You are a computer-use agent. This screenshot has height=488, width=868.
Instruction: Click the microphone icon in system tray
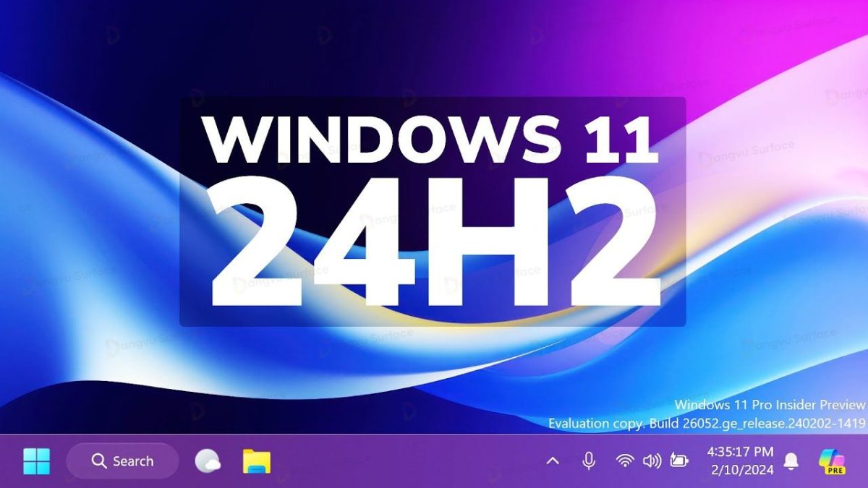(x=589, y=461)
